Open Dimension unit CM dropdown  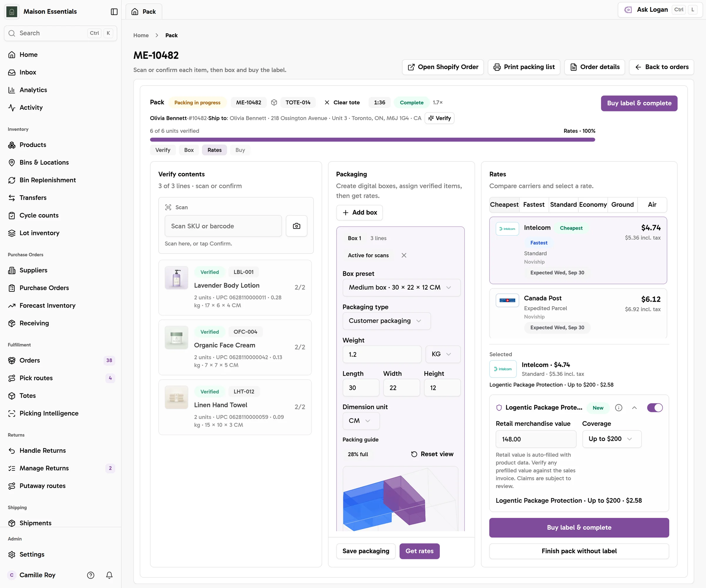click(x=361, y=421)
